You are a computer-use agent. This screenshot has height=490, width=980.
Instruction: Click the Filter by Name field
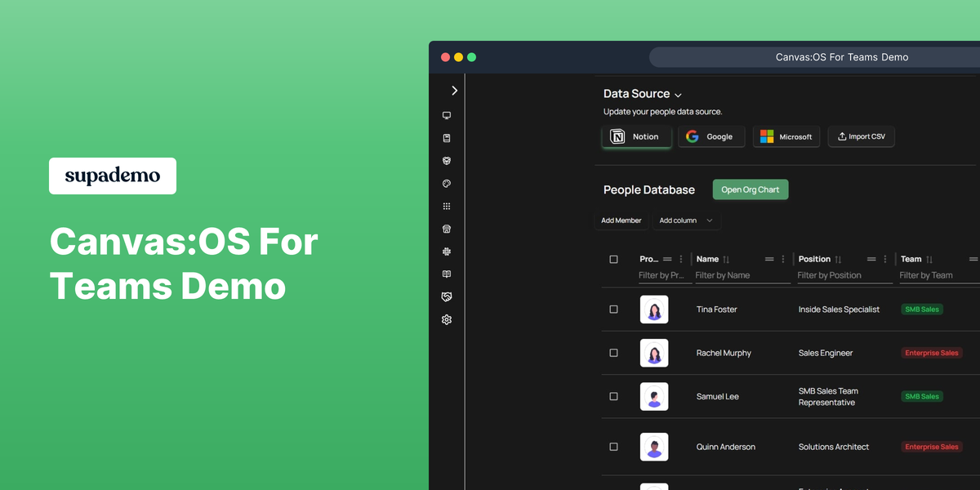coord(742,276)
